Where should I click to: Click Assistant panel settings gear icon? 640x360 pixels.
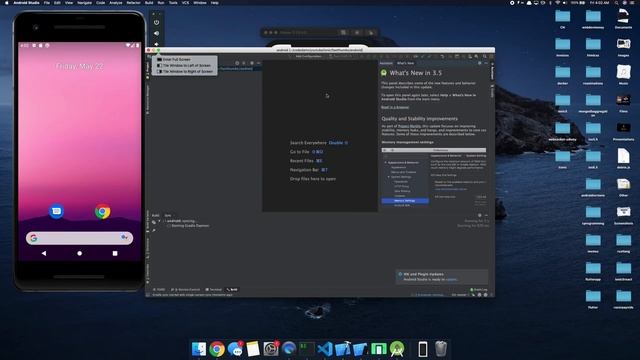[480, 63]
